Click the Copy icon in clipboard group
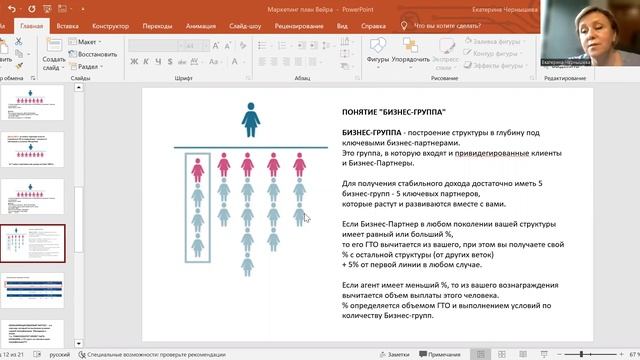The height and width of the screenshot is (360, 640). pos(19,53)
